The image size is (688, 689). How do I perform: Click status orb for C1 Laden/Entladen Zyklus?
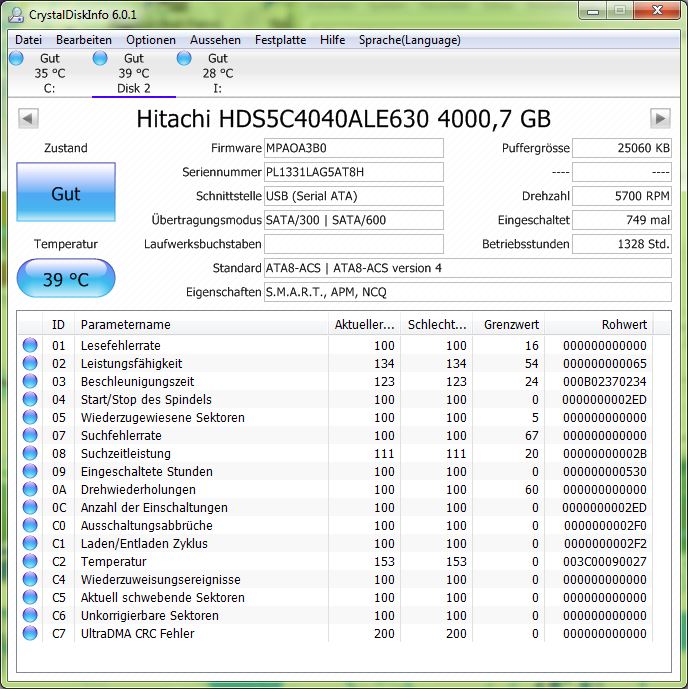(30, 543)
